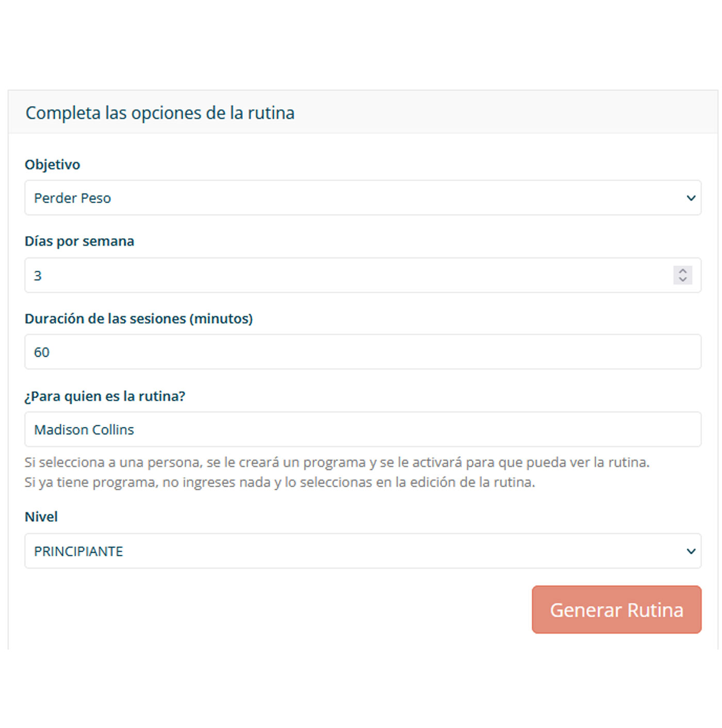Click the word minutos in duration label
Viewport: 722px width, 728px height.
click(x=221, y=319)
